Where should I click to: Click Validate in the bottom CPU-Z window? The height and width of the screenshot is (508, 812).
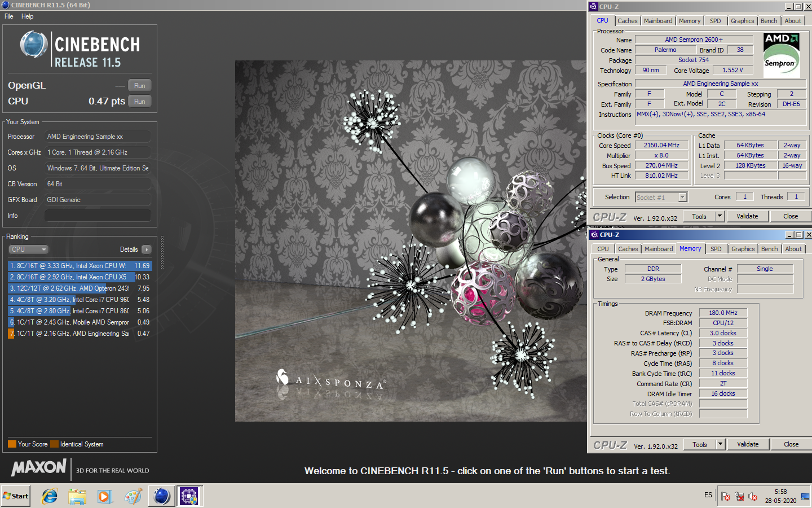point(748,444)
